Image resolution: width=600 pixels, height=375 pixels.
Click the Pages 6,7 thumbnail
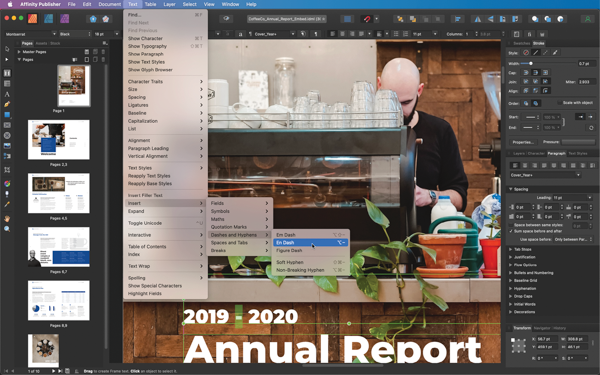pos(59,247)
